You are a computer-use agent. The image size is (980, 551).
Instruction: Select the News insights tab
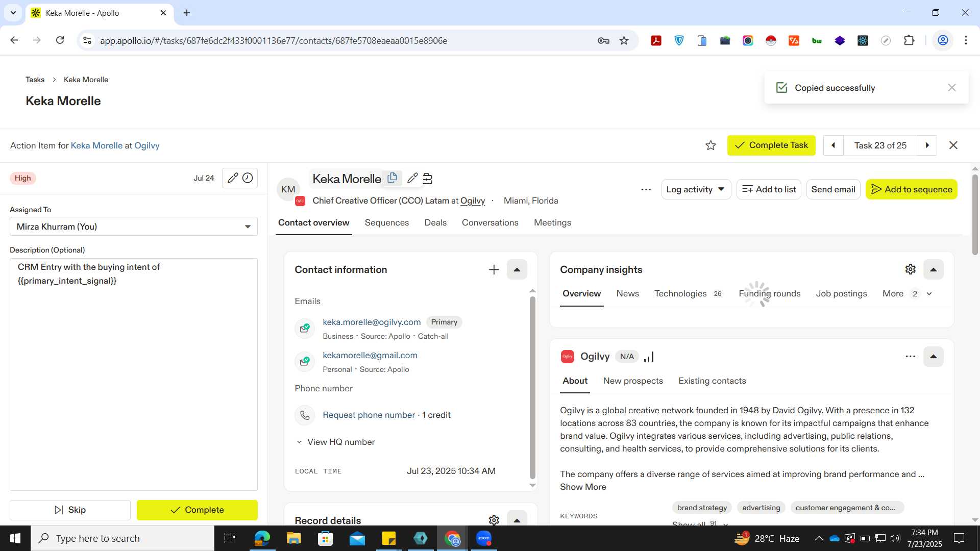[x=627, y=294]
